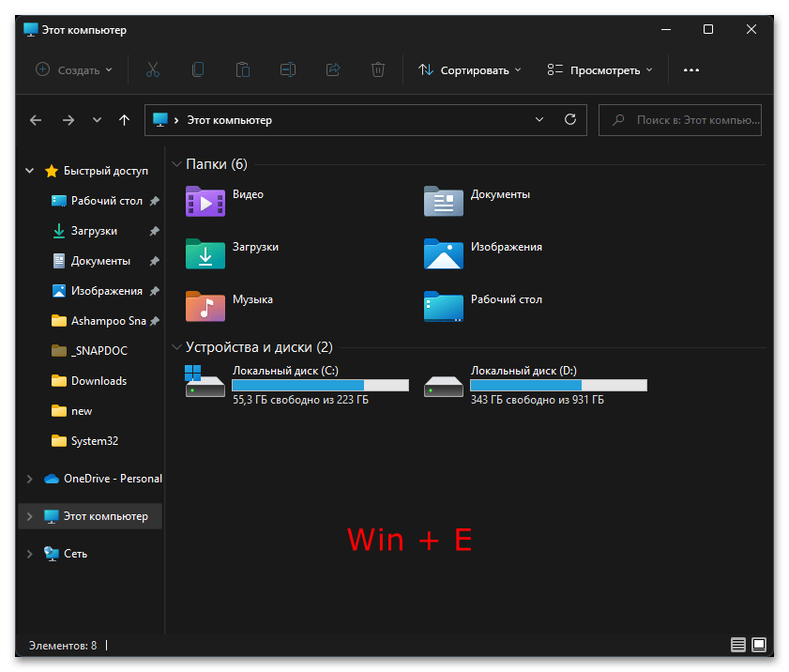Click the Элементов: 8 status text
Screen dimensions: 789x672
63,646
